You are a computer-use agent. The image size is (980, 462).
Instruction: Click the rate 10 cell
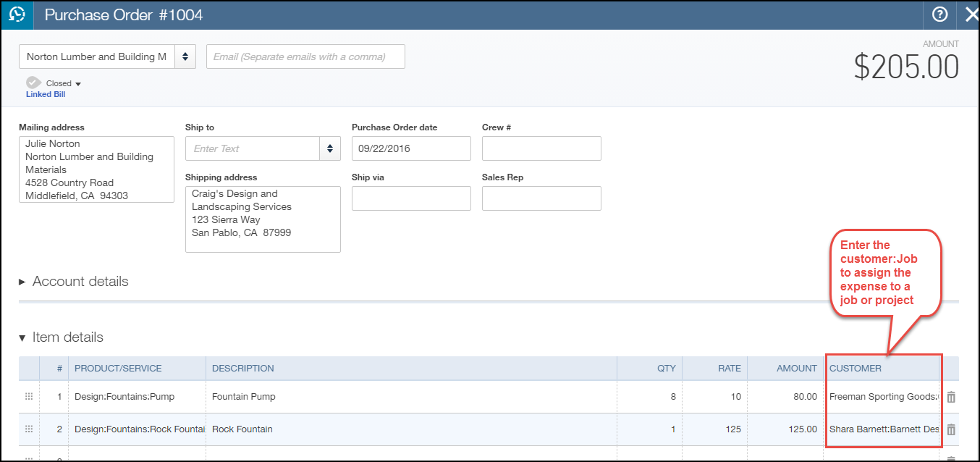point(714,397)
